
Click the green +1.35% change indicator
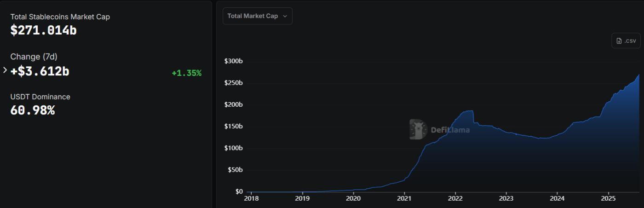186,73
